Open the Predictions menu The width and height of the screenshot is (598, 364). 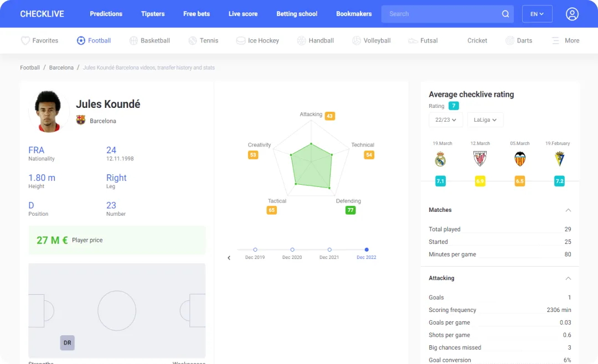[x=106, y=14]
